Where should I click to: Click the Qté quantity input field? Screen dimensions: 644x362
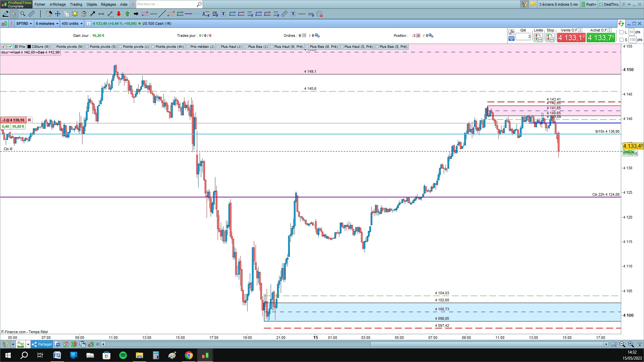coord(523,37)
